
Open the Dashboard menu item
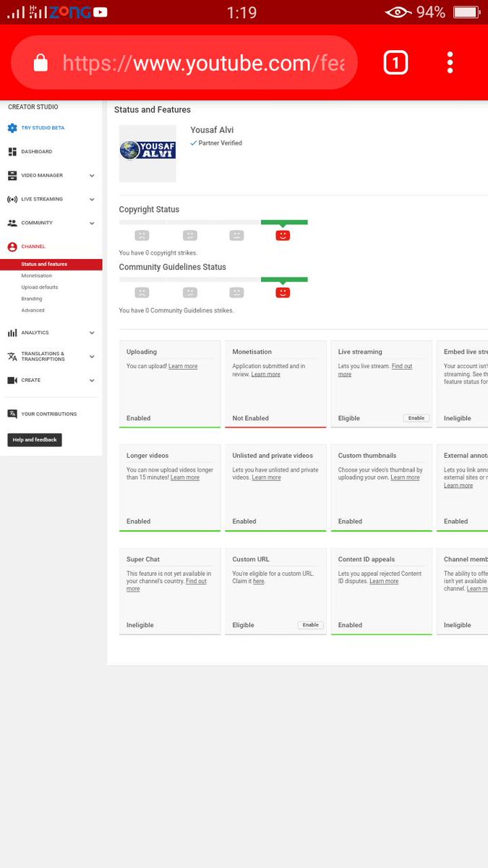[x=37, y=152]
